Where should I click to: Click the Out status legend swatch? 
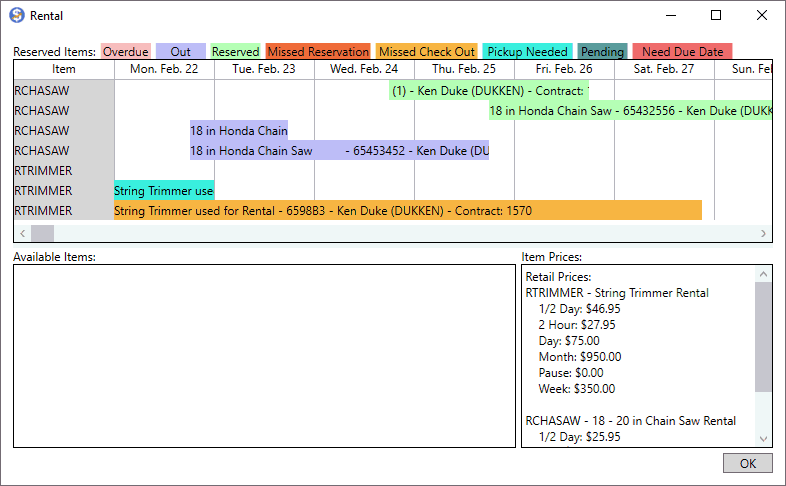pyautogui.click(x=181, y=51)
